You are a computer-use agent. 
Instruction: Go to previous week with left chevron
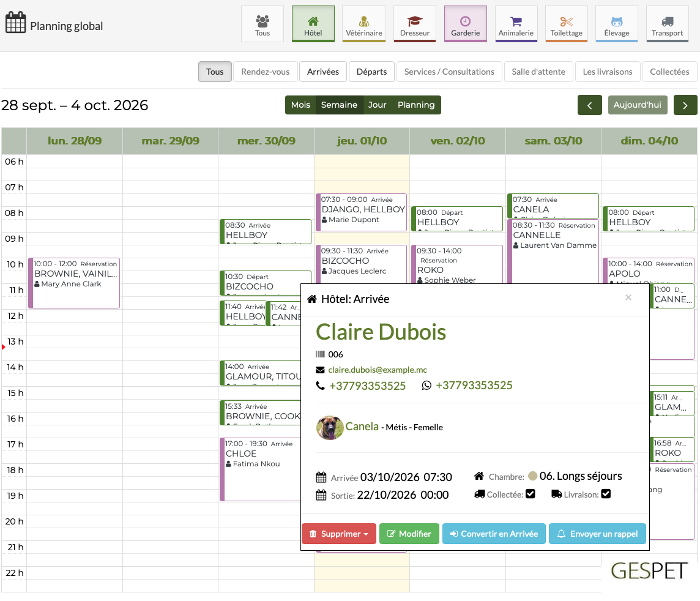[590, 105]
